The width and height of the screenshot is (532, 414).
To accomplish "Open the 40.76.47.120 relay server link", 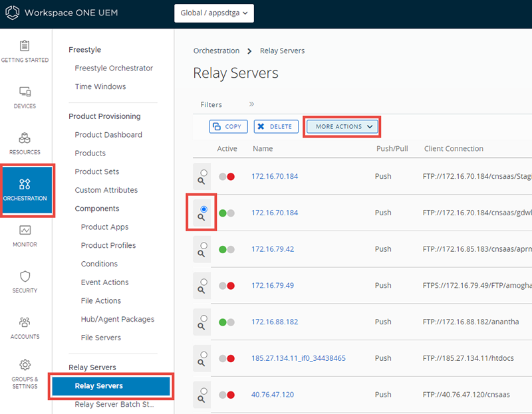I will pyautogui.click(x=273, y=395).
